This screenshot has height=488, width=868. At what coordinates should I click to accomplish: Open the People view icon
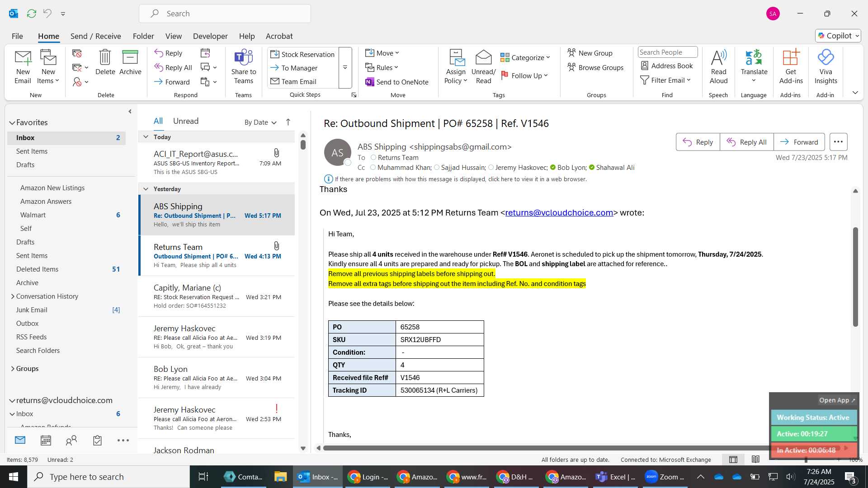pos(71,440)
